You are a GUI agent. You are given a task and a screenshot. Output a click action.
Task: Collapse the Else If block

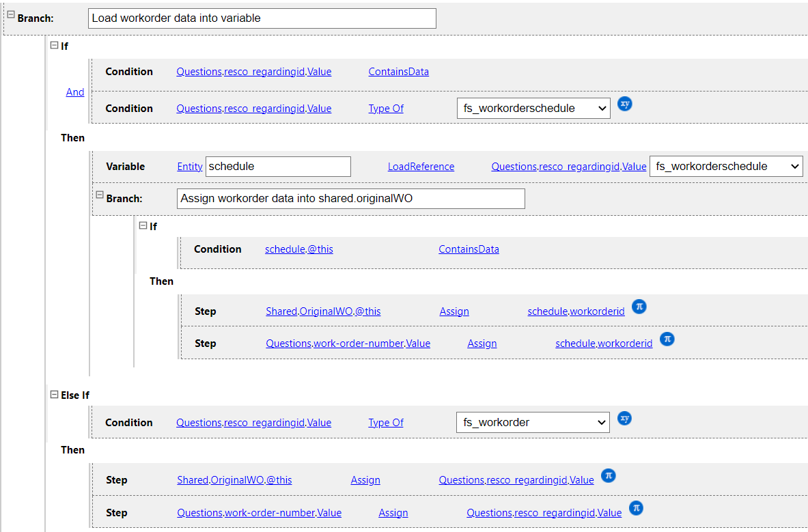coord(55,394)
